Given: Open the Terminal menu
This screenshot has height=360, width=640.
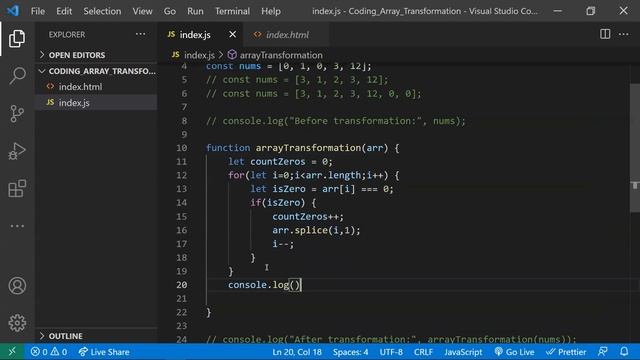Looking at the screenshot, I should (232, 11).
